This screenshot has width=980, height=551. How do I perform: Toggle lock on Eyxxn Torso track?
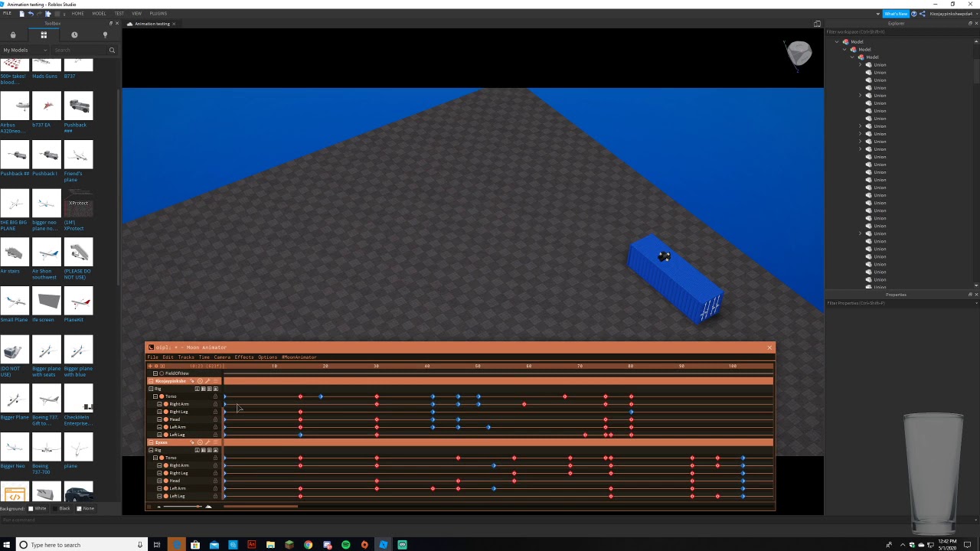(215, 458)
